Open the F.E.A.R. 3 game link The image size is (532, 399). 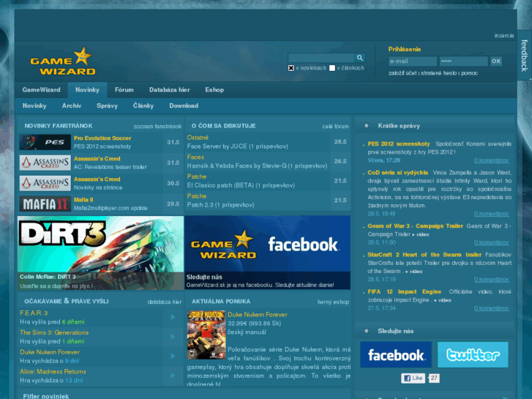coord(34,313)
